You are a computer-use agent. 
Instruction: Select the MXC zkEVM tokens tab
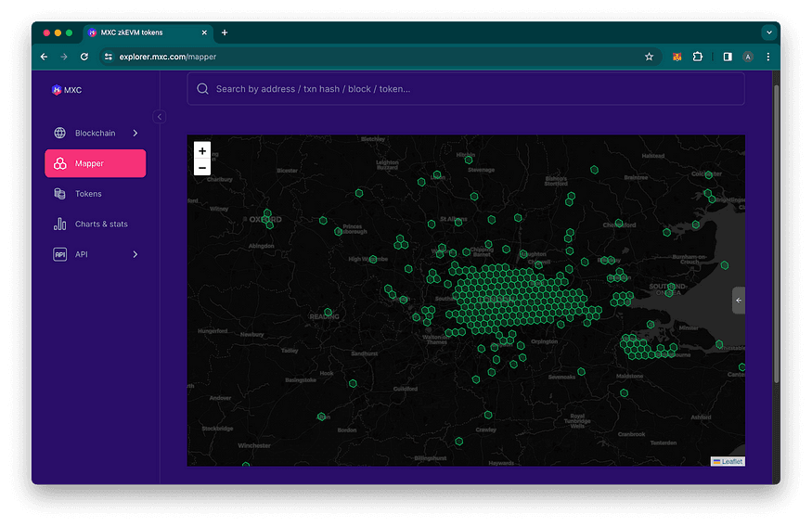[x=148, y=32]
